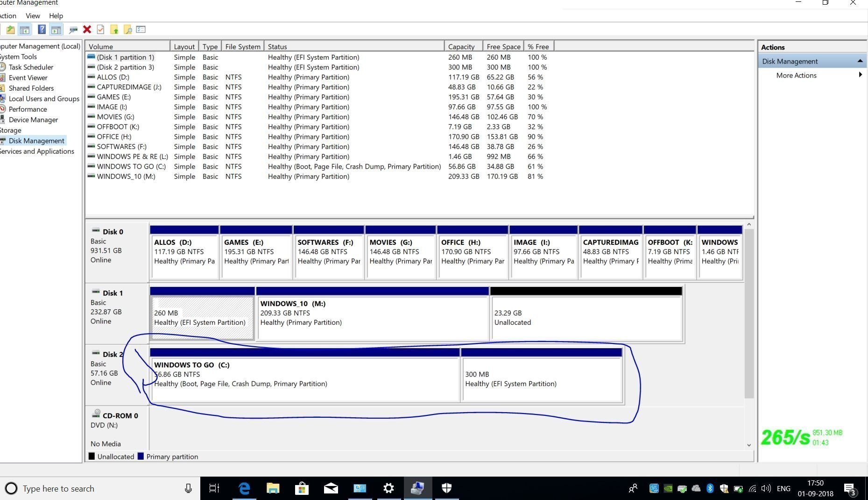This screenshot has height=500, width=868.
Task: Open File Explorer from the taskbar
Action: click(273, 488)
